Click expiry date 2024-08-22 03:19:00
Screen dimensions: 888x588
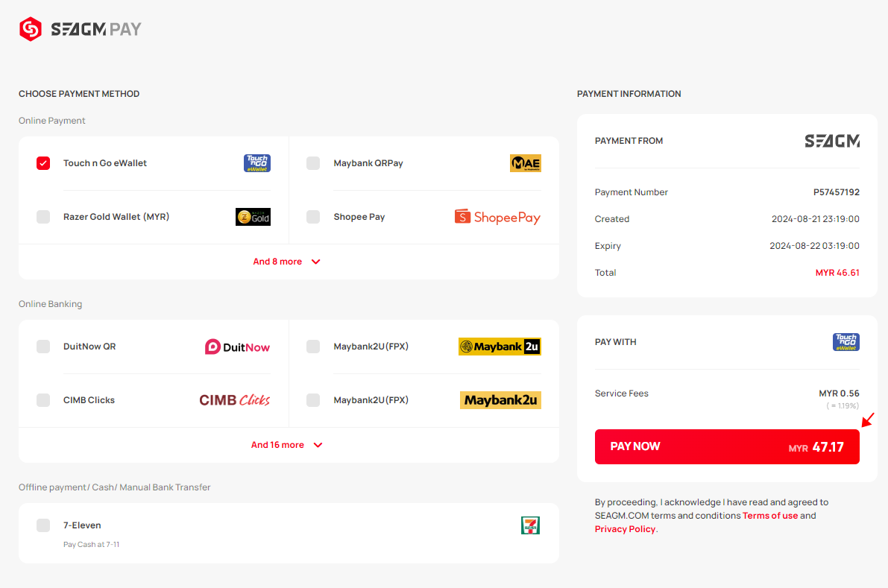(814, 246)
